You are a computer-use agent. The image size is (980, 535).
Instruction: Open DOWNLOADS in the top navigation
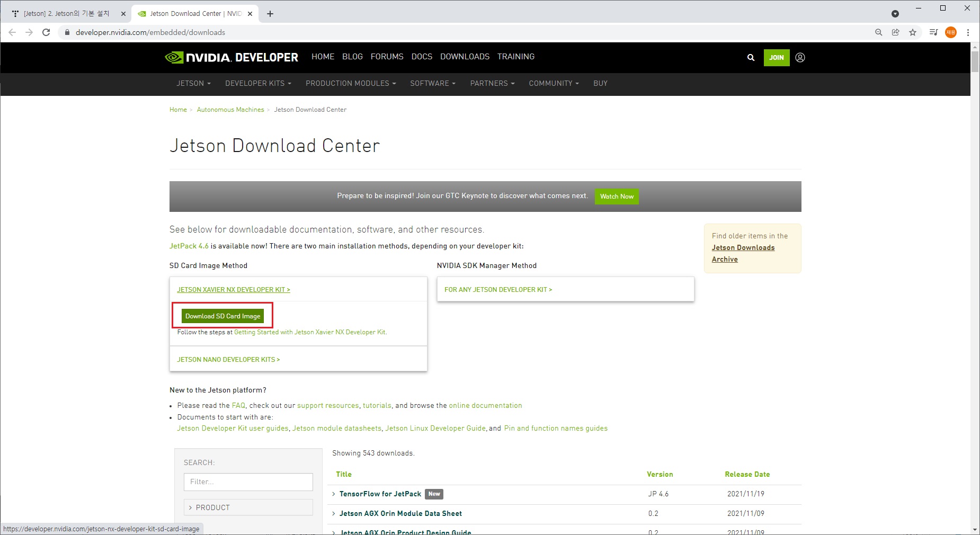(x=465, y=57)
